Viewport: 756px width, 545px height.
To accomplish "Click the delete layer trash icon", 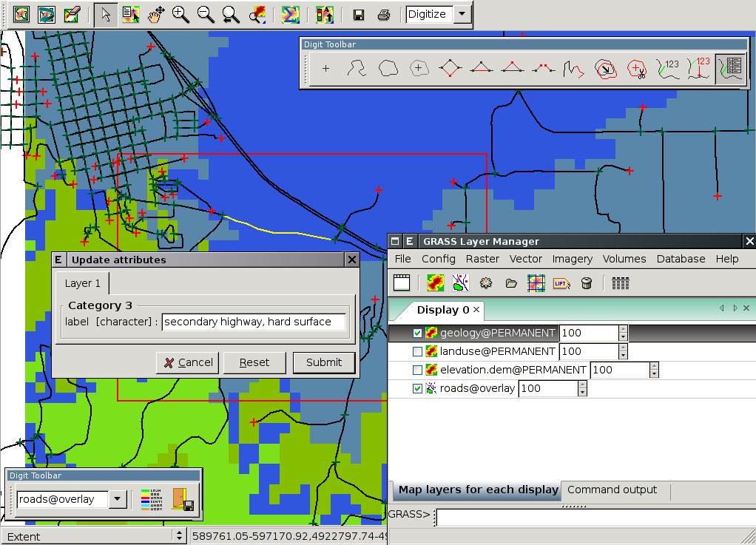I will click(587, 283).
